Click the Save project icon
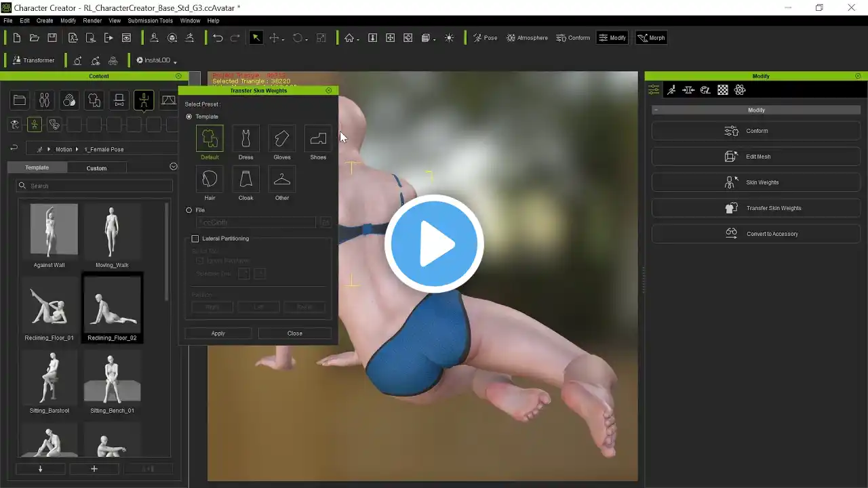 pyautogui.click(x=52, y=38)
